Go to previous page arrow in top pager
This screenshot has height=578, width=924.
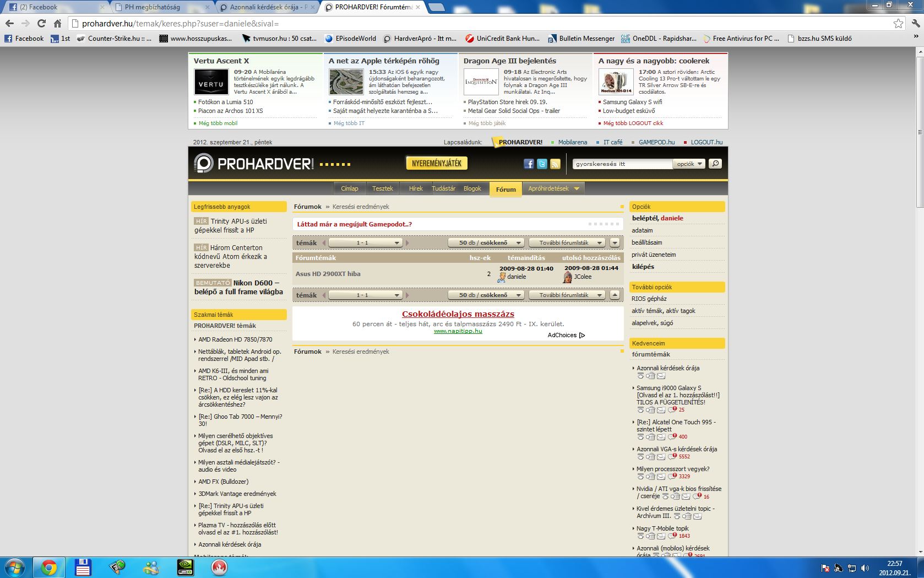pos(324,243)
